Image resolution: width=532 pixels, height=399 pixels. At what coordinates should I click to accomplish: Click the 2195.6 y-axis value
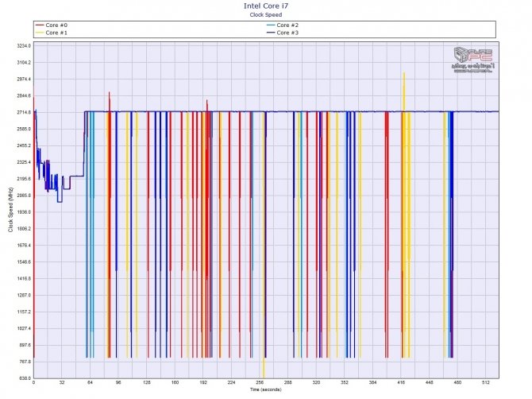click(24, 179)
